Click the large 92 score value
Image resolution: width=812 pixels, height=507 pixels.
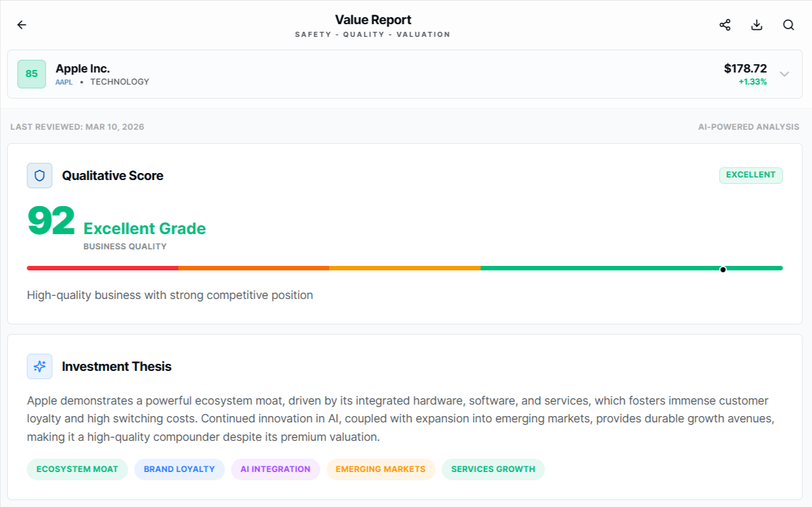click(52, 221)
